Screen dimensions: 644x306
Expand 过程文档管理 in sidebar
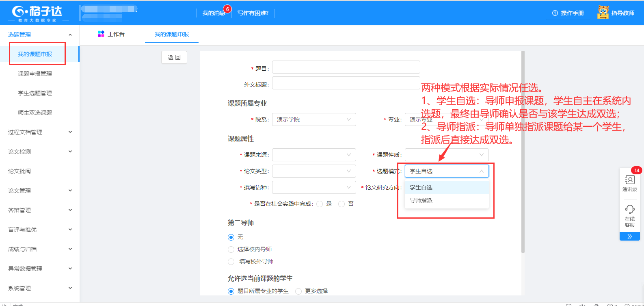click(x=39, y=132)
